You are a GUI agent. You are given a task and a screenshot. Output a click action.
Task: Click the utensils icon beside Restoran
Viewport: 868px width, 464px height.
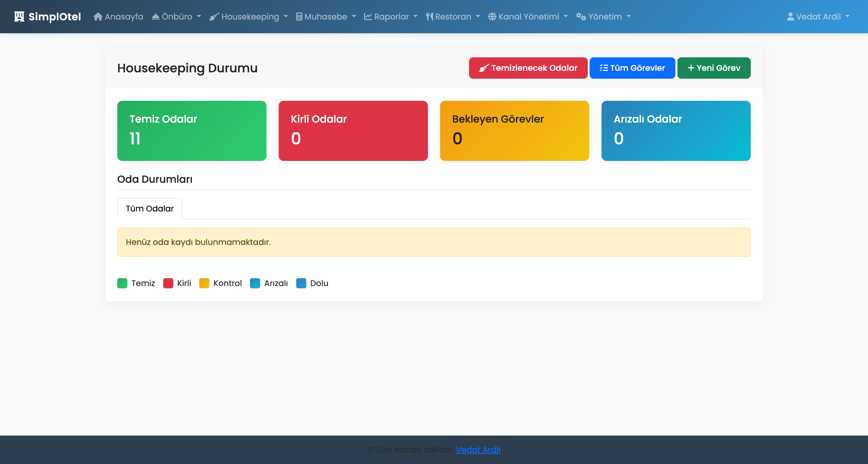(x=429, y=16)
